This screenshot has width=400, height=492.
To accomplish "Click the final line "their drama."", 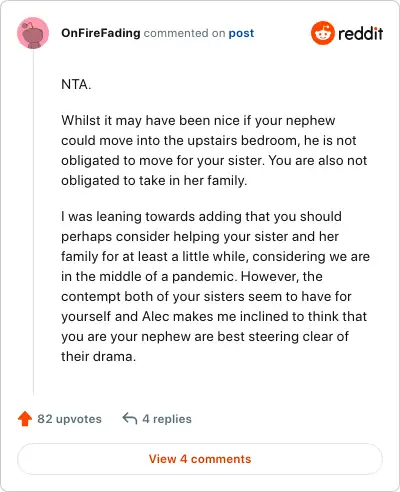I will [99, 356].
